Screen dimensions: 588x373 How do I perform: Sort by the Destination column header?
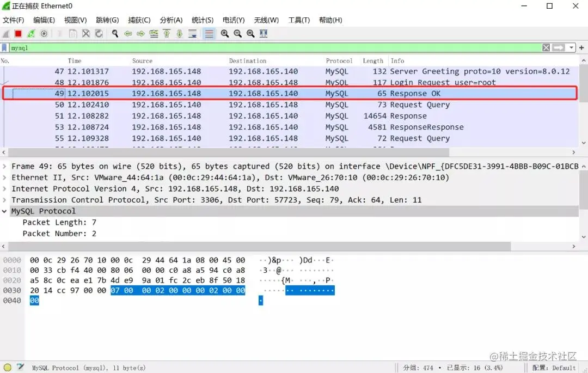[248, 61]
